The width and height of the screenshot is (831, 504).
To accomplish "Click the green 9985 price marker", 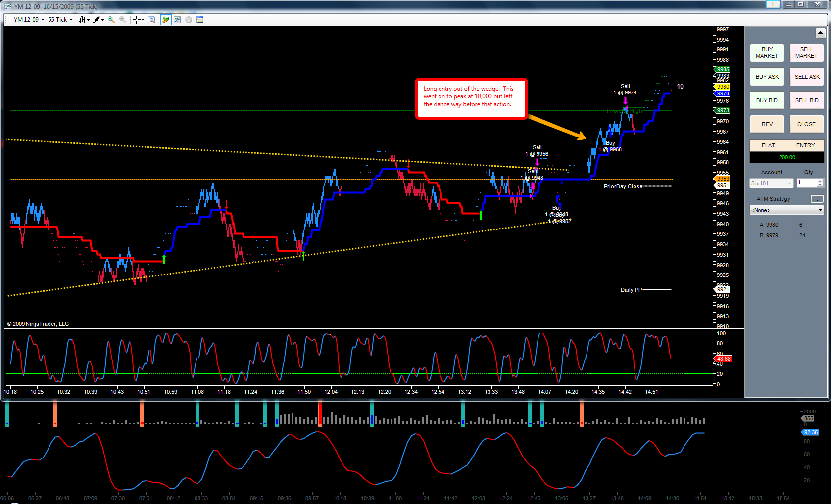I will pos(723,69).
